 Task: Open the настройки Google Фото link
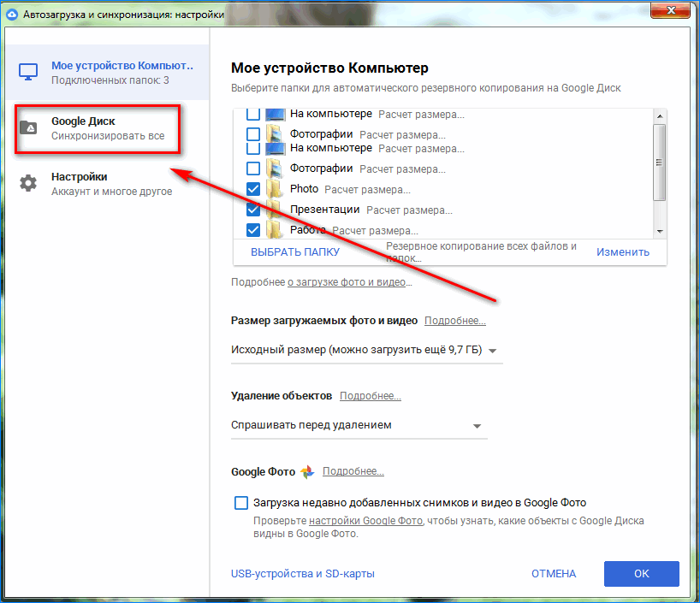[365, 521]
